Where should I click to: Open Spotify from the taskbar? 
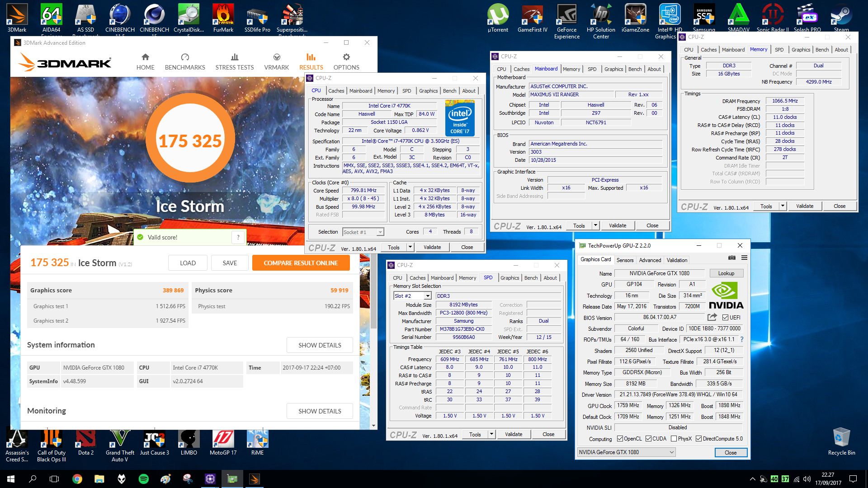(x=144, y=479)
